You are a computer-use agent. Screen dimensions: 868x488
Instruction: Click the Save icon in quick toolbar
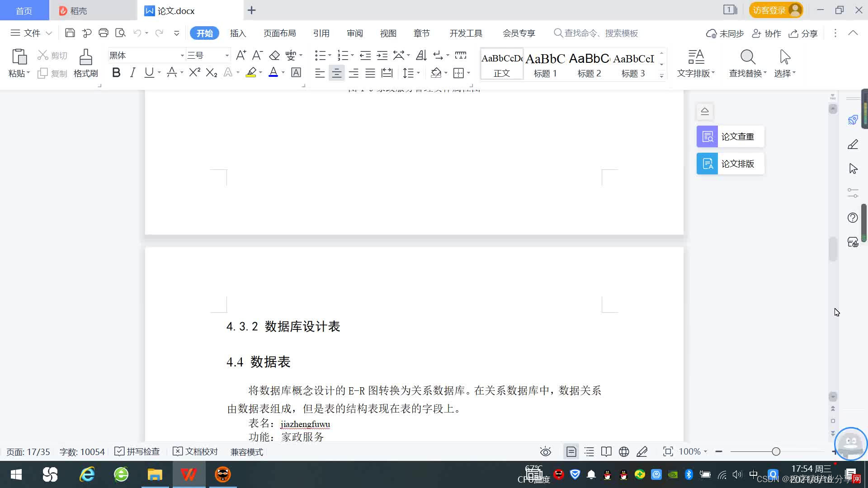pyautogui.click(x=70, y=33)
